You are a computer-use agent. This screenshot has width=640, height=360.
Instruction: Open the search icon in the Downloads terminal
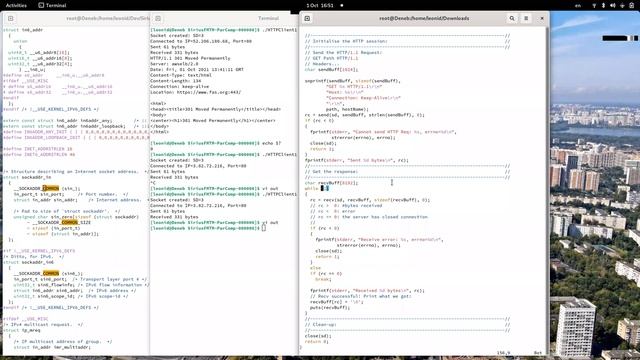[512, 18]
